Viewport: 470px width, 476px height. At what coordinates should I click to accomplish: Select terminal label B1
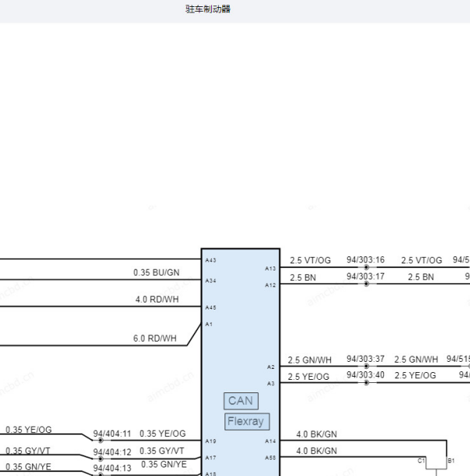(451, 460)
